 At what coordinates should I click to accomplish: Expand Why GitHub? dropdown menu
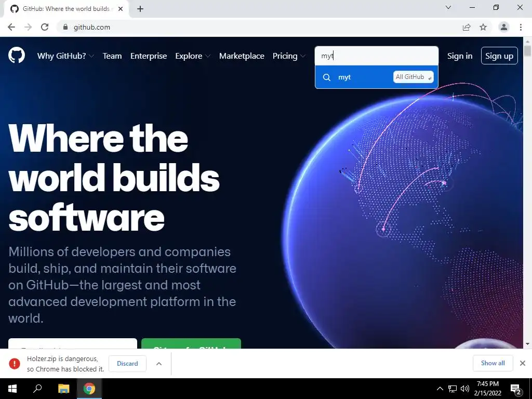tap(65, 56)
